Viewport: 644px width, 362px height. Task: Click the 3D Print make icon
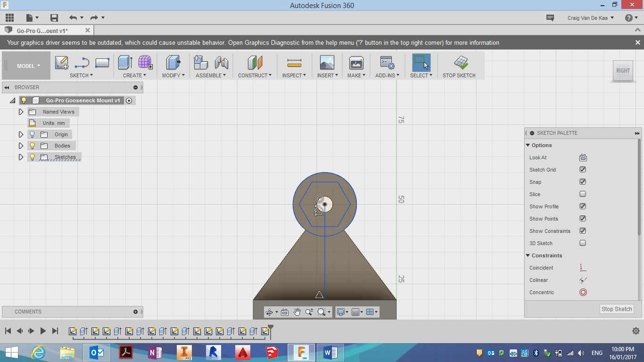coord(356,63)
